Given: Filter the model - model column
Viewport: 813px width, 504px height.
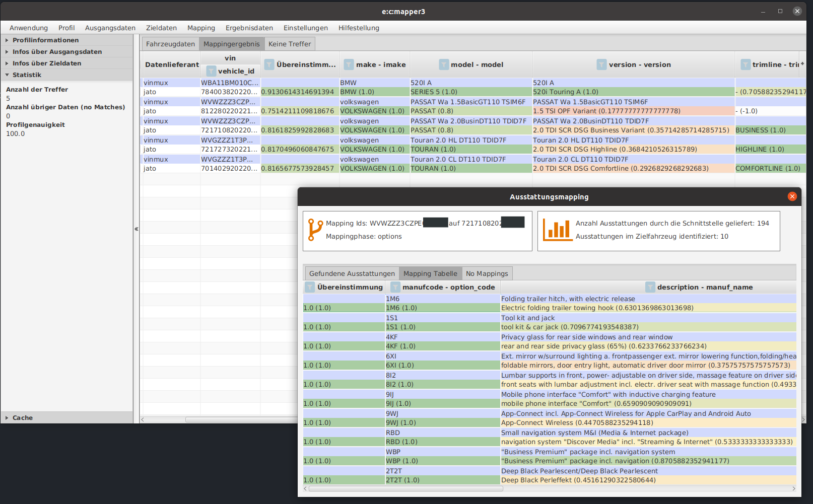Looking at the screenshot, I should click(444, 64).
